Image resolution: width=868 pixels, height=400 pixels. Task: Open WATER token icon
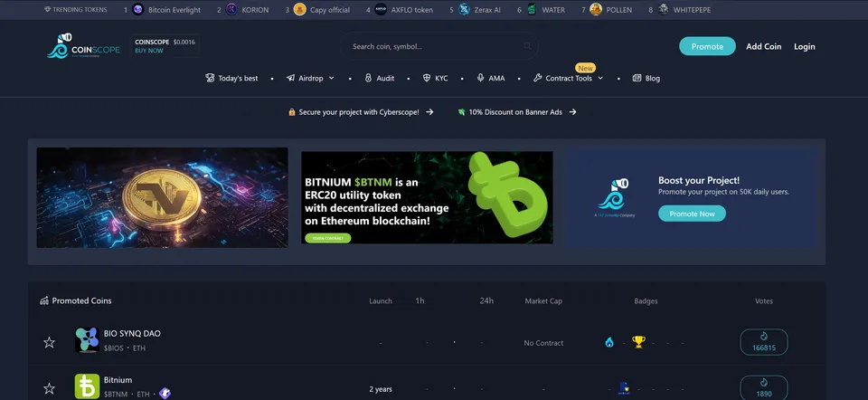pos(532,9)
